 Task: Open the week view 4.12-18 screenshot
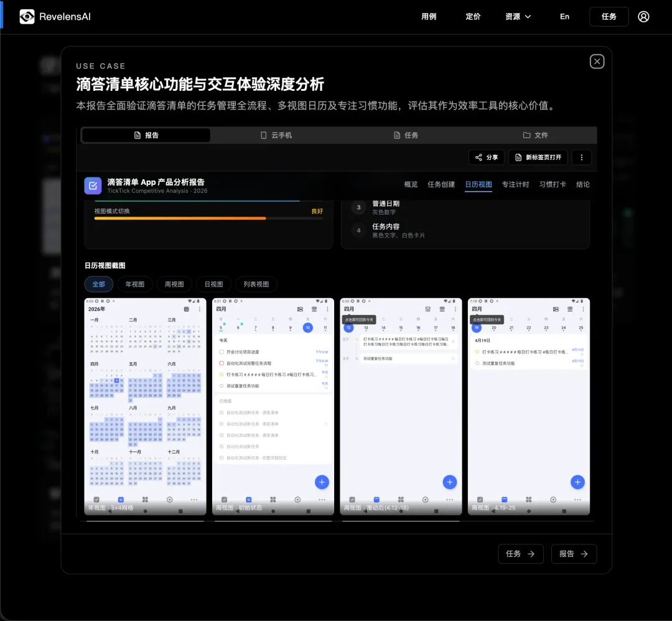(x=401, y=406)
